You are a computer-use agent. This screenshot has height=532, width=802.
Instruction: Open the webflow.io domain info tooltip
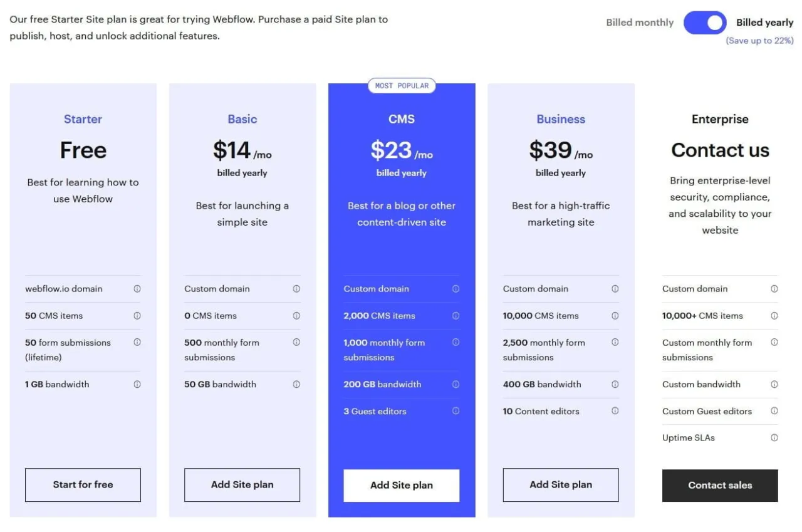coord(137,288)
